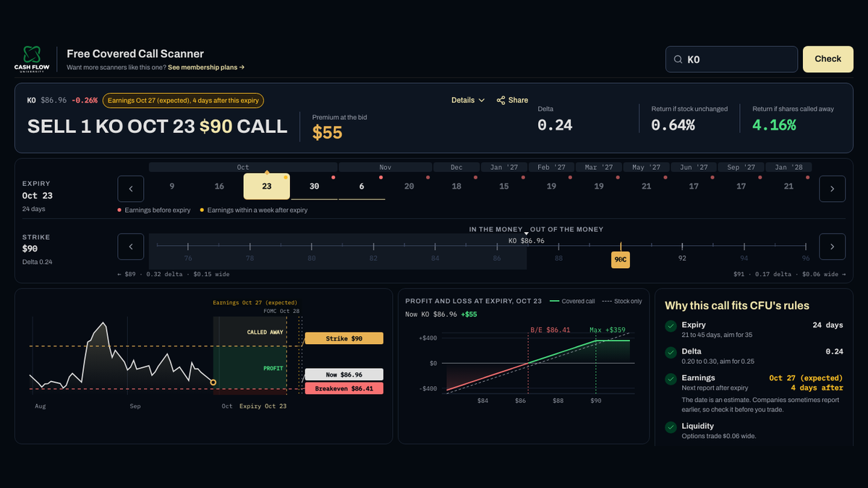Image resolution: width=868 pixels, height=488 pixels.
Task: Show higher strikes with right arrow
Action: (x=832, y=247)
